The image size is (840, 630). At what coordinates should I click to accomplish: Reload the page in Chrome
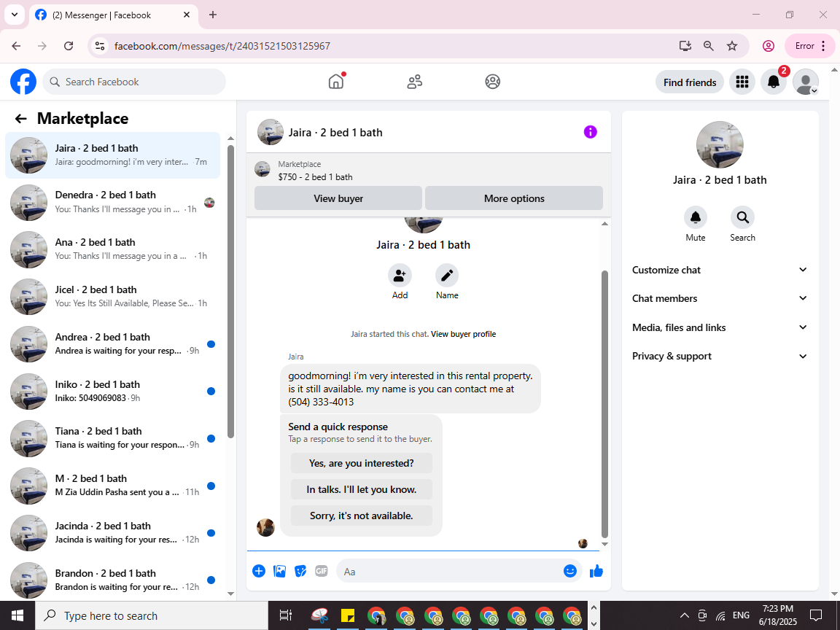tap(69, 46)
